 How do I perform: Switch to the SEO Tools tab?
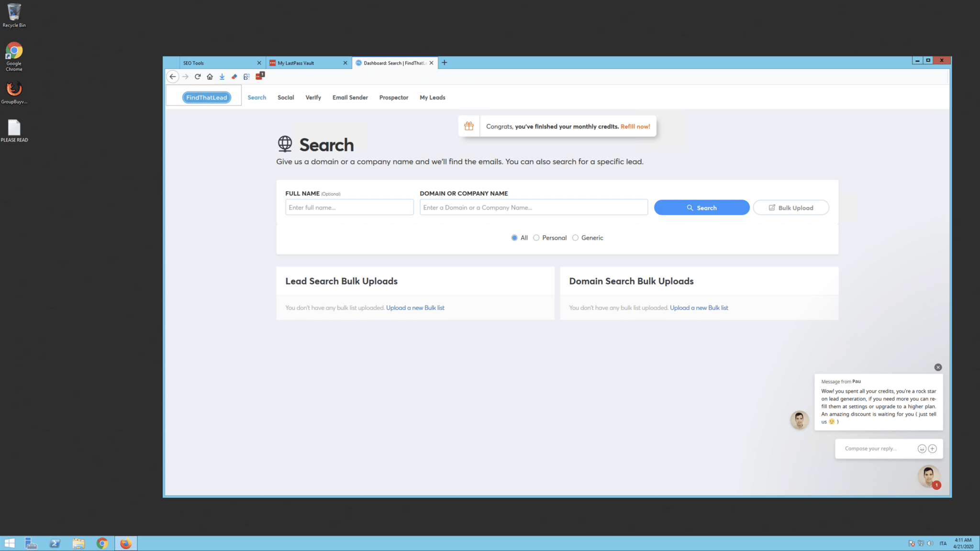pos(218,63)
